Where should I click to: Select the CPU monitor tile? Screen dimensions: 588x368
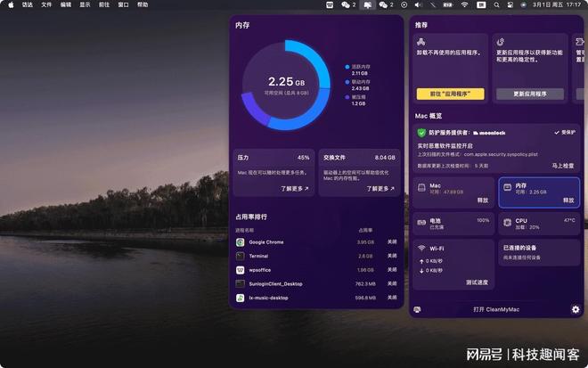(x=539, y=224)
